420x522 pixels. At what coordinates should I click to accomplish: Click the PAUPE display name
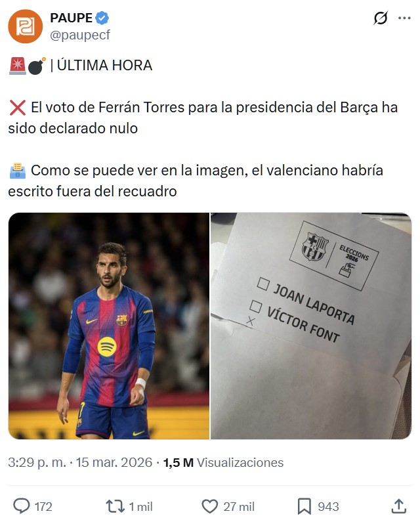(72, 18)
